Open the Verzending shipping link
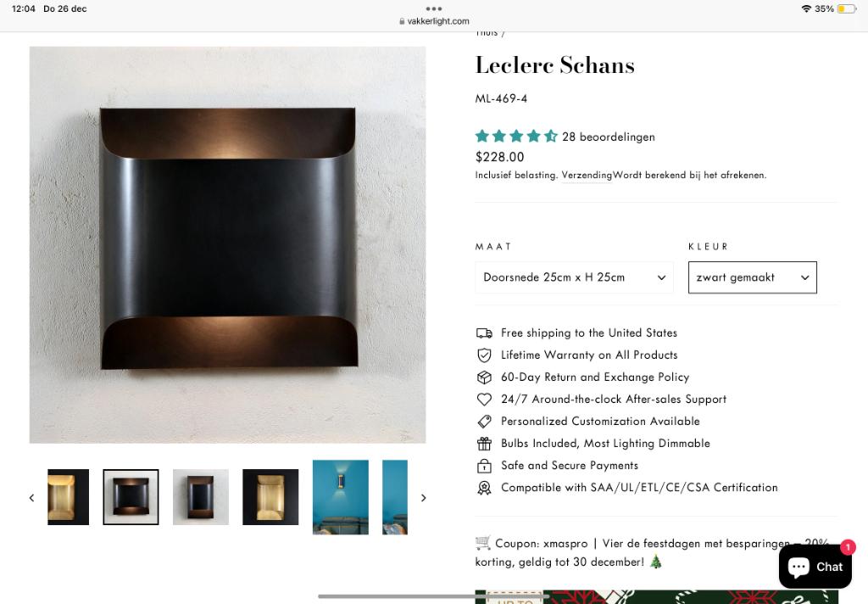868x604 pixels. pyautogui.click(x=587, y=174)
